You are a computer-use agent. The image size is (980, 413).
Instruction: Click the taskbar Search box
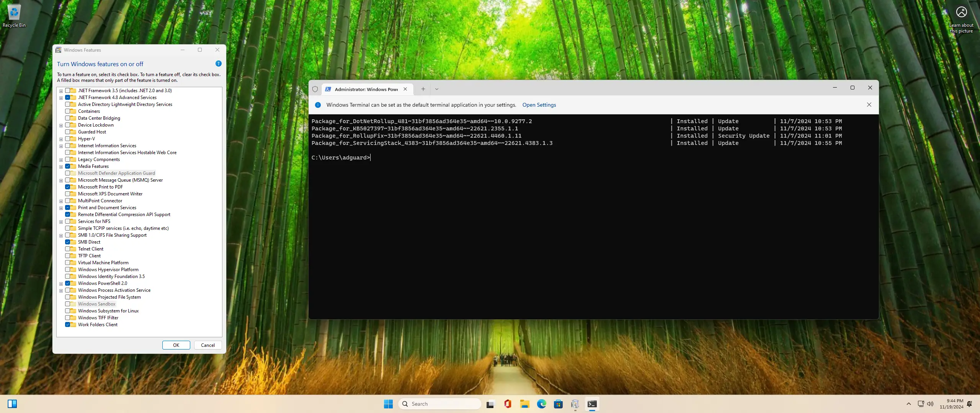pos(440,404)
